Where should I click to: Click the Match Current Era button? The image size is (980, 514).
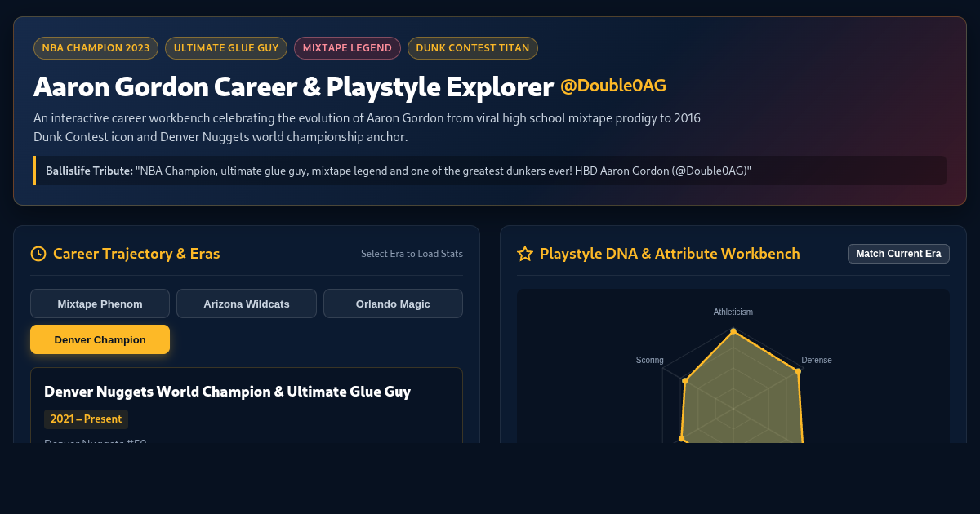click(x=898, y=254)
